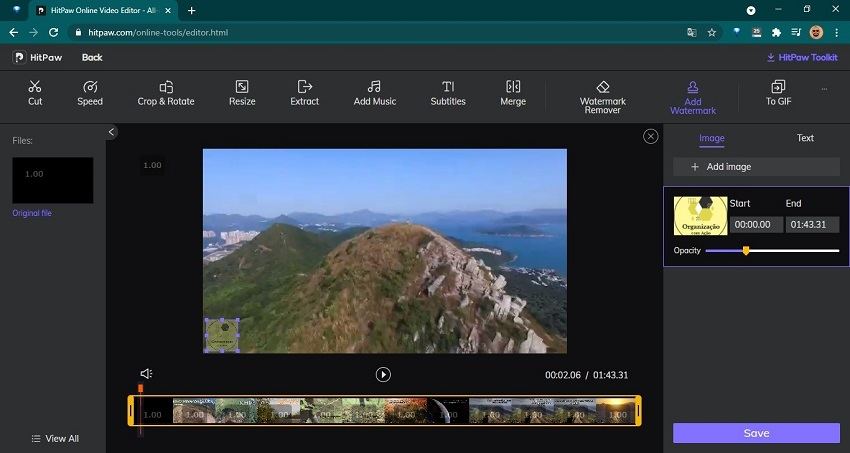Bookmark this page with star icon
The height and width of the screenshot is (453, 850).
712,33
